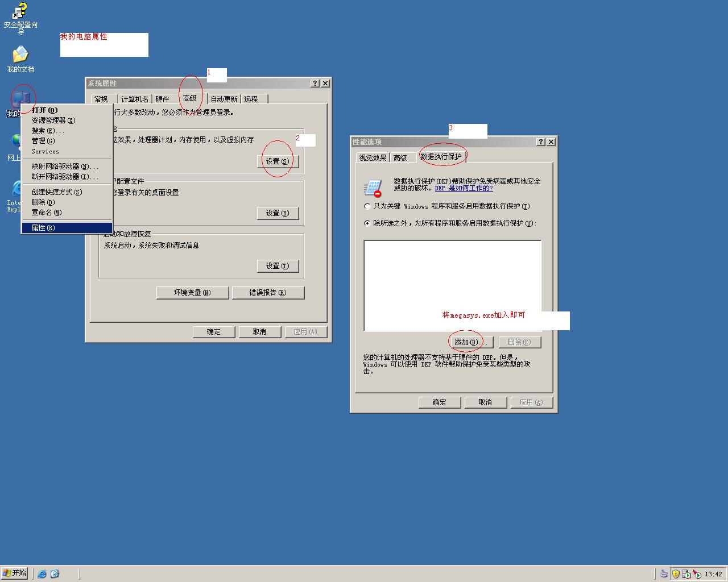
Task: Switch to the 硬件 tab in 系统属性
Action: coord(163,99)
